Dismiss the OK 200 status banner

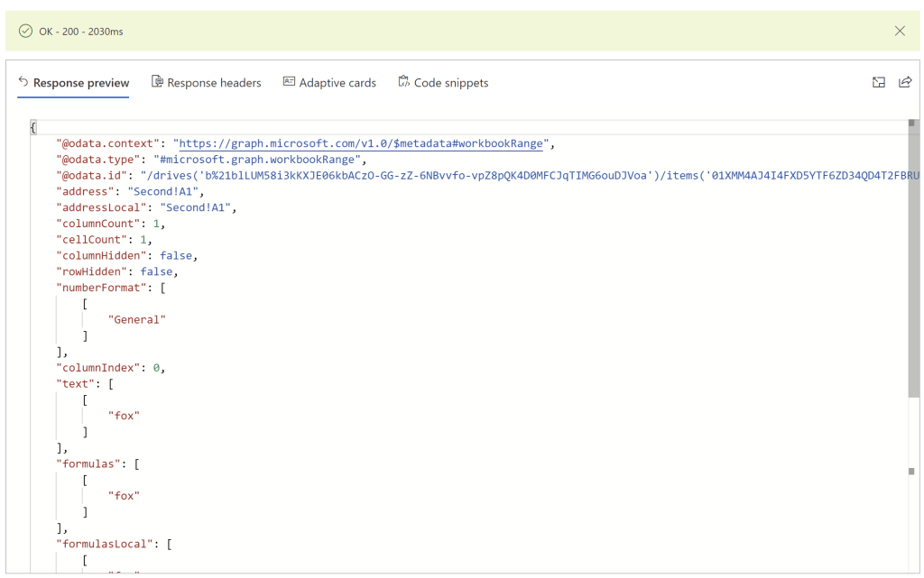coord(900,31)
